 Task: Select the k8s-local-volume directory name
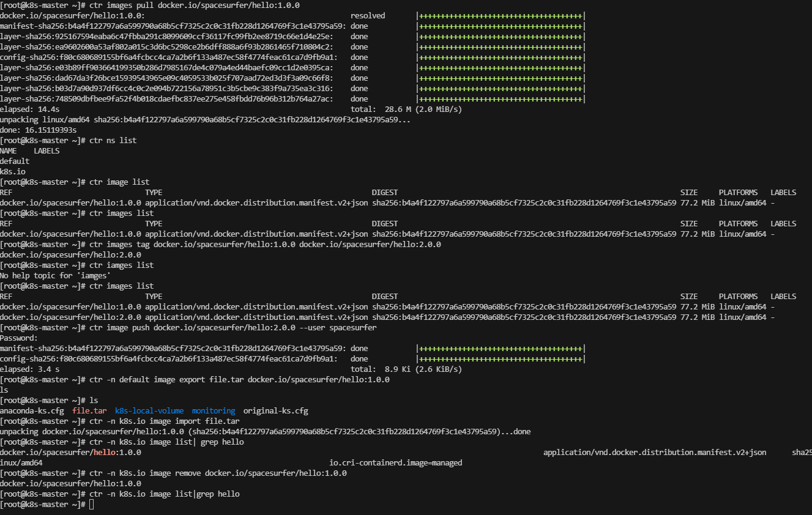click(x=149, y=411)
